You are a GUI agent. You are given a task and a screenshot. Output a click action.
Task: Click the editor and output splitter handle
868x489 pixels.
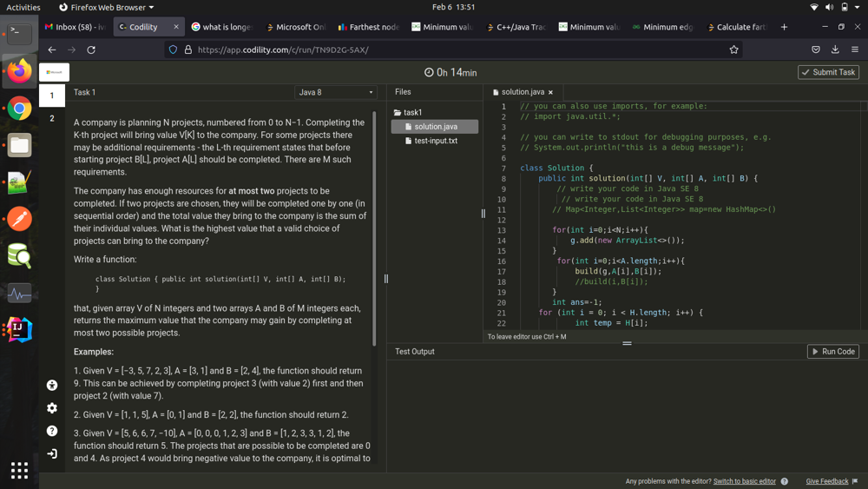coord(628,343)
